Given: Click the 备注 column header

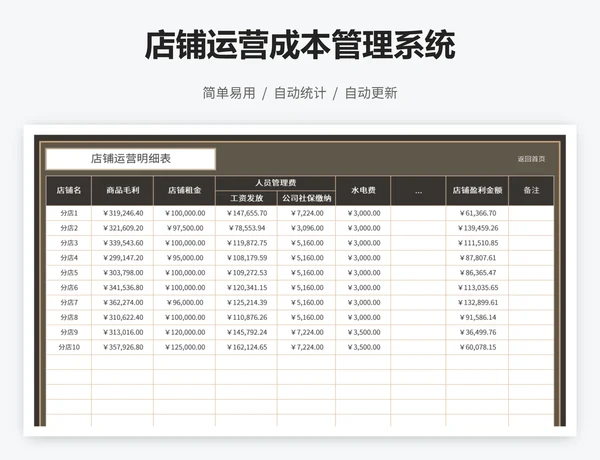Looking at the screenshot, I should 531,191.
